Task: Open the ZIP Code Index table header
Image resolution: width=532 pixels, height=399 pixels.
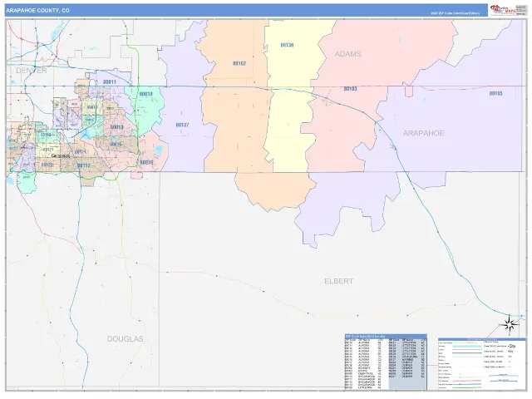Action: 386,336
